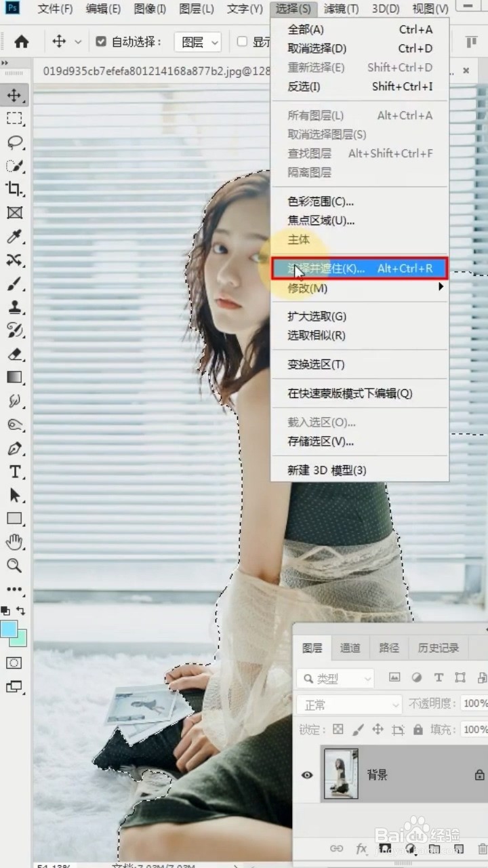This screenshot has width=488, height=868.
Task: Click the 填充 100% field
Action: [x=474, y=730]
